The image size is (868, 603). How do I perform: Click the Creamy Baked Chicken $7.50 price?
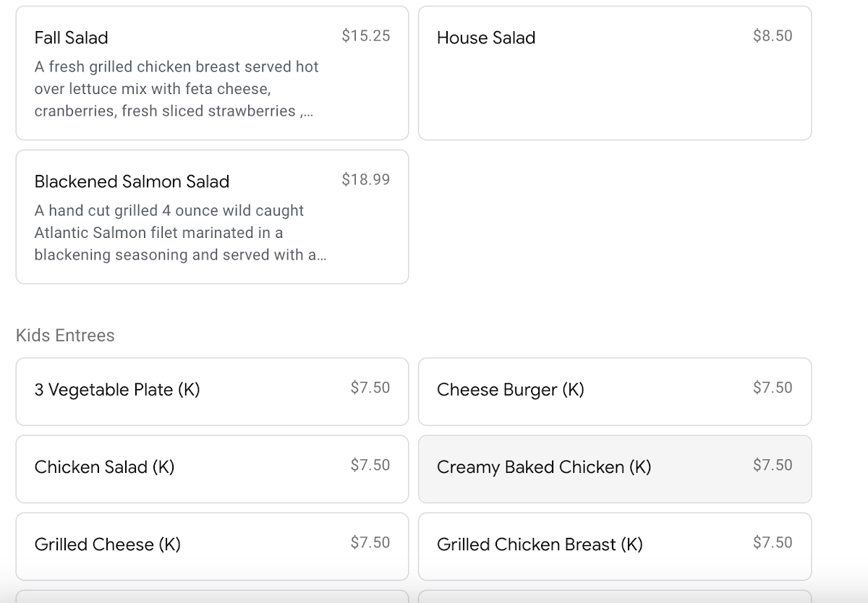[773, 465]
